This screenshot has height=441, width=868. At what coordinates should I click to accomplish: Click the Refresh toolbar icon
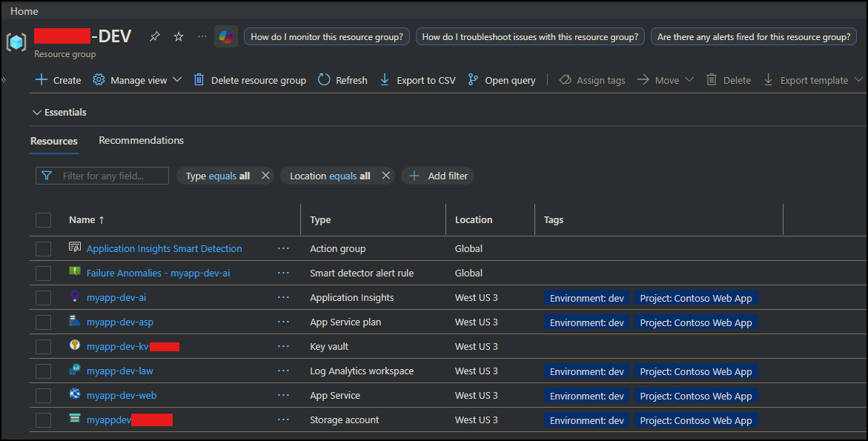(x=324, y=80)
